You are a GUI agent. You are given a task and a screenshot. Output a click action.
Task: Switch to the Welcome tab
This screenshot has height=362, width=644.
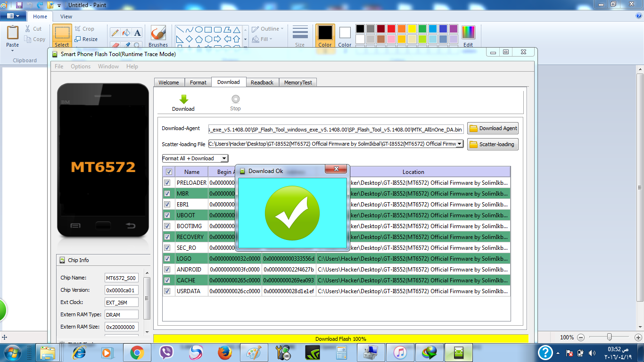coord(168,82)
